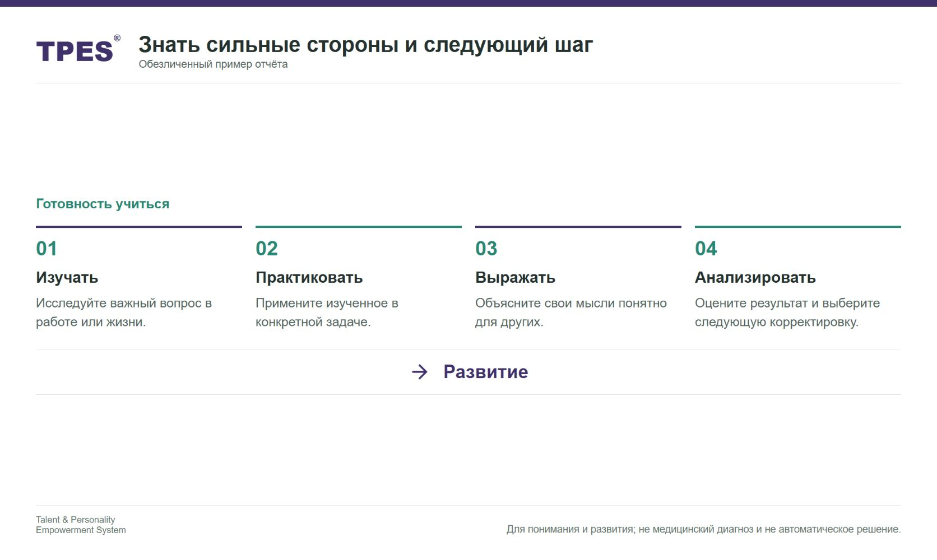
Task: Click the TPES logo
Action: [78, 49]
